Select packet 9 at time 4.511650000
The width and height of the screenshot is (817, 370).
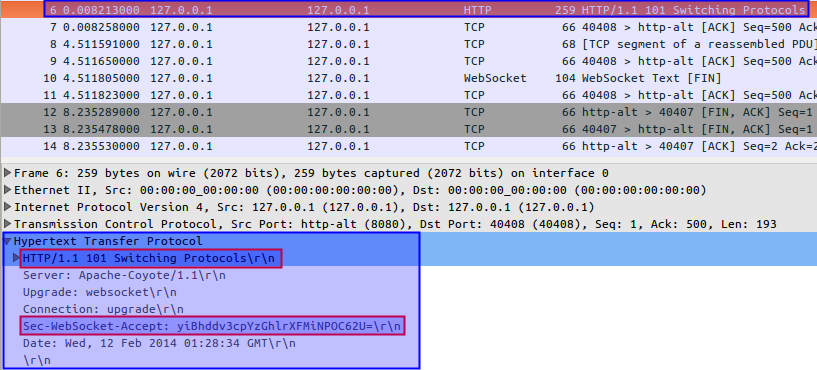click(x=408, y=61)
